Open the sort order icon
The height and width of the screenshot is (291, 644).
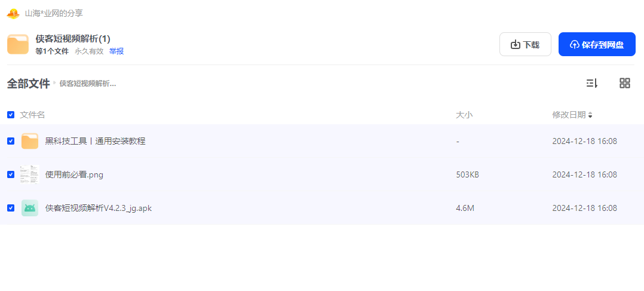591,84
